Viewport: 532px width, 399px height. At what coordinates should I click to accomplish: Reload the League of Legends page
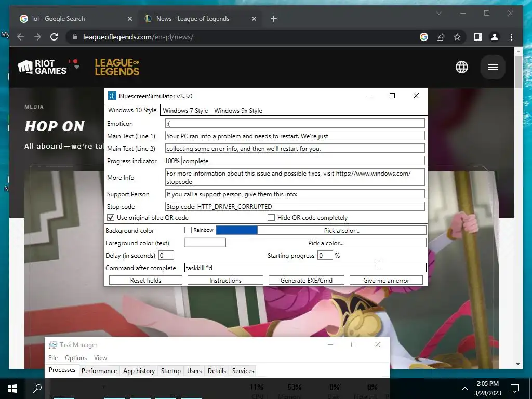[x=54, y=37]
